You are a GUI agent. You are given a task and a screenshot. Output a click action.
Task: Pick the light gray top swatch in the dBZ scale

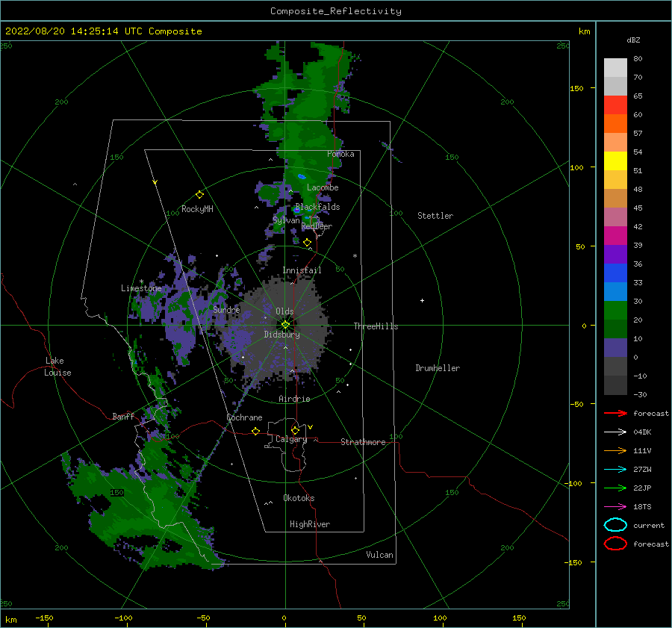[x=615, y=67]
